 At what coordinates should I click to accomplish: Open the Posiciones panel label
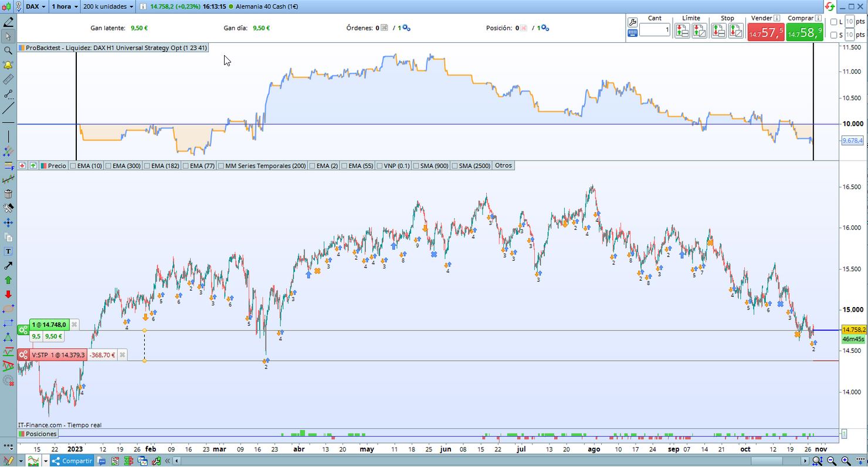pyautogui.click(x=38, y=434)
